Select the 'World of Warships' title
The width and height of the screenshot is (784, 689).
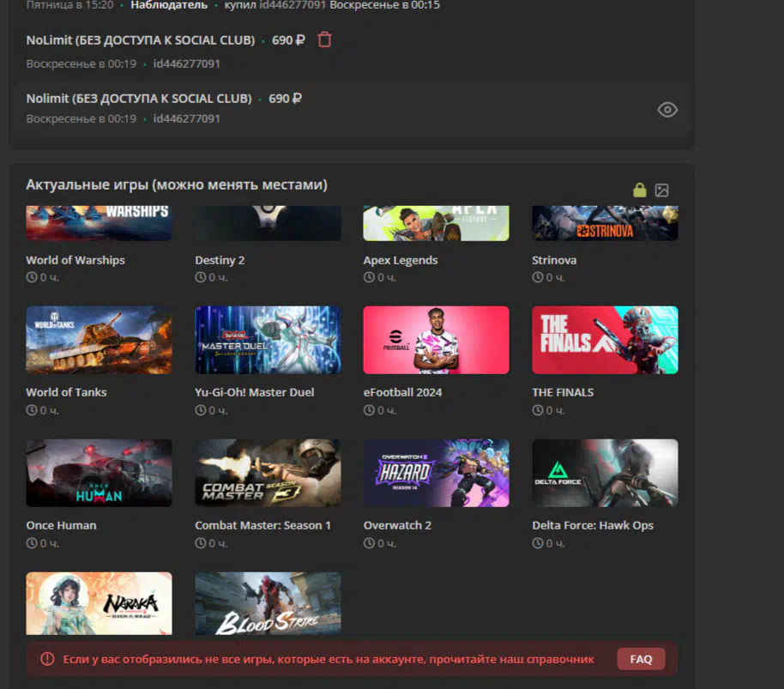tap(75, 260)
